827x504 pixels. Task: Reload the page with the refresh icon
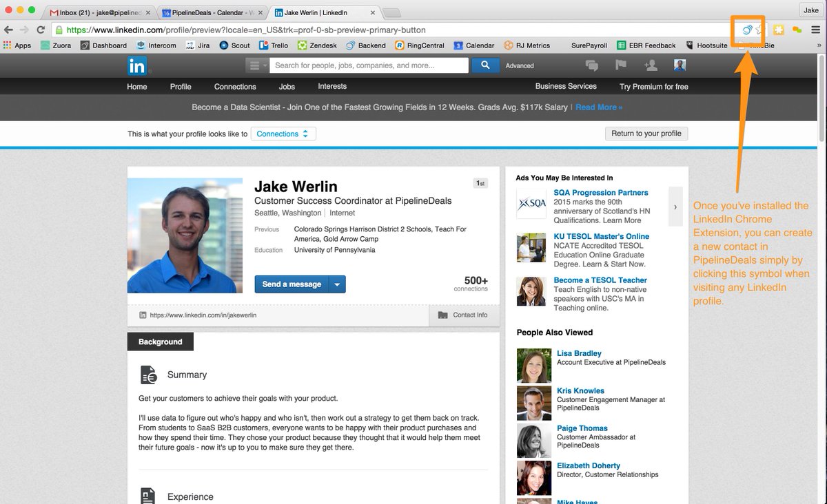click(x=41, y=30)
